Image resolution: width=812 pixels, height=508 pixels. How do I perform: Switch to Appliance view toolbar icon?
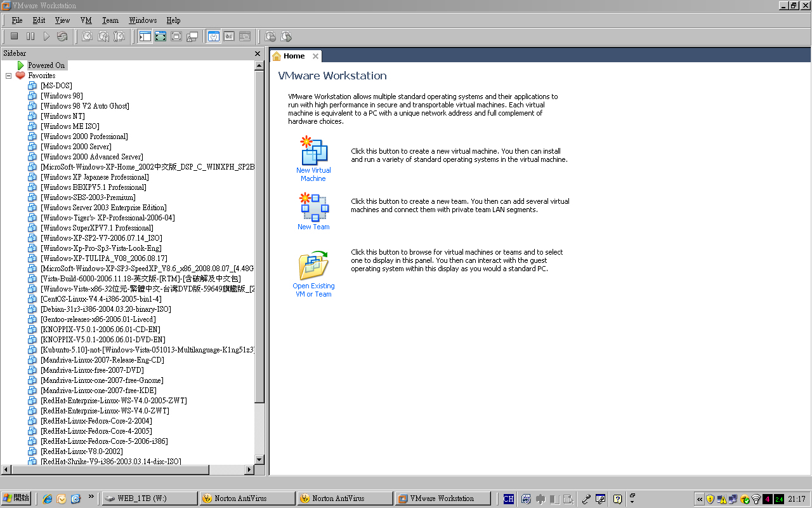(x=229, y=37)
